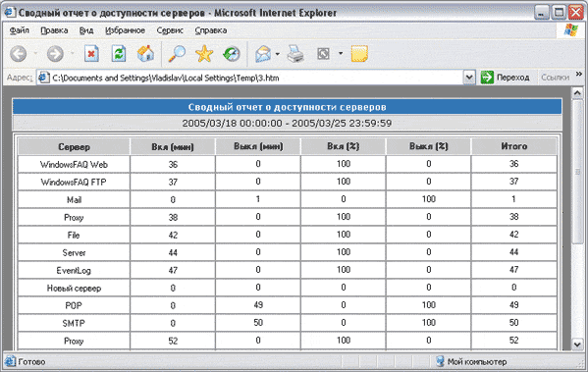Click the Выкл (%) column header
This screenshot has height=372, width=588.
click(428, 146)
